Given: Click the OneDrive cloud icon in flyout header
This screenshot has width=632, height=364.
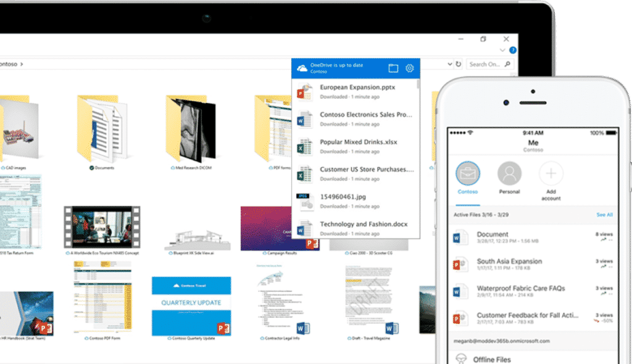Looking at the screenshot, I should pos(302,68).
